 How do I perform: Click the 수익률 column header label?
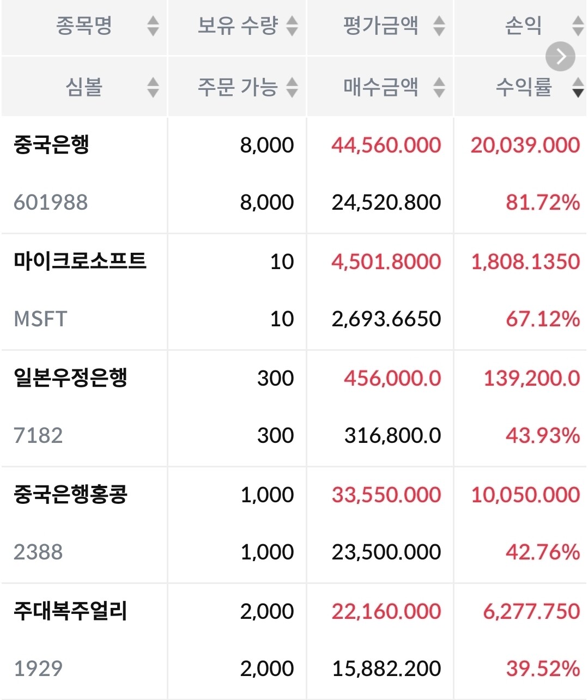[523, 87]
